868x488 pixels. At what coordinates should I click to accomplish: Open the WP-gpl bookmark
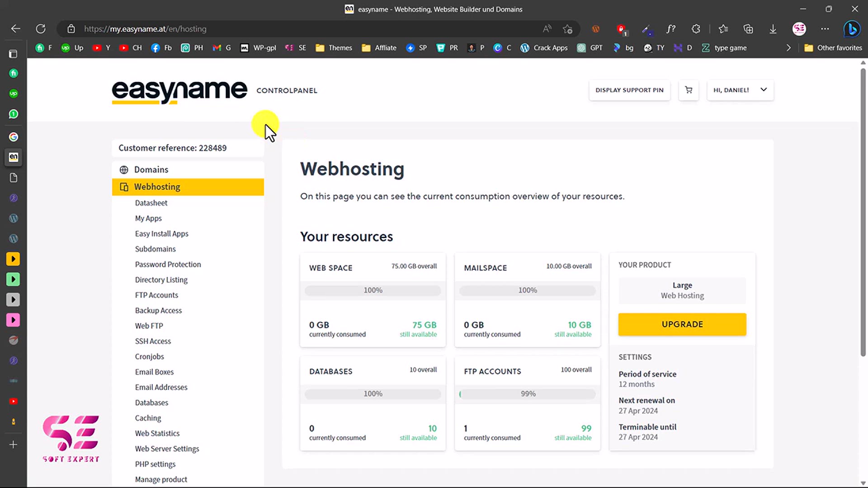coord(258,48)
